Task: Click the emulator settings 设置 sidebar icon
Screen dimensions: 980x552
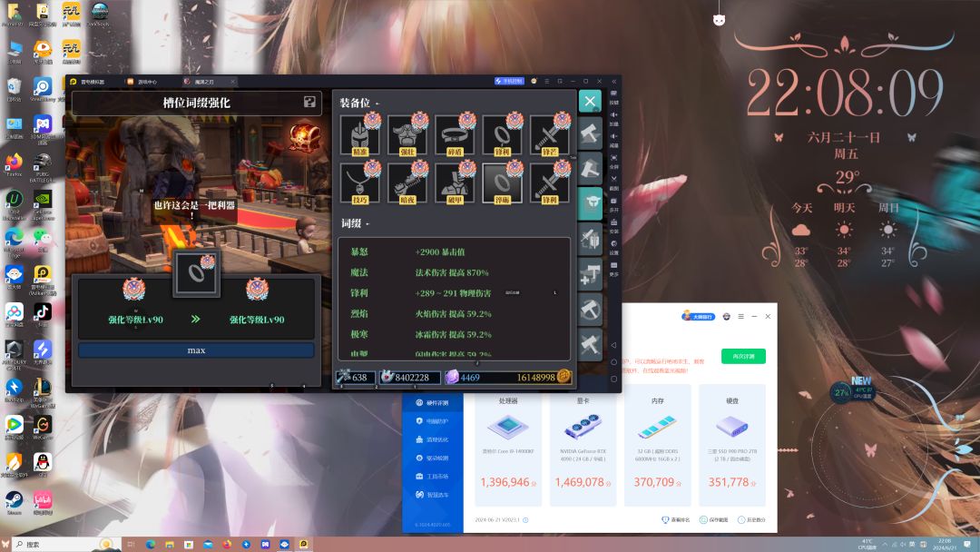Action: 613,248
